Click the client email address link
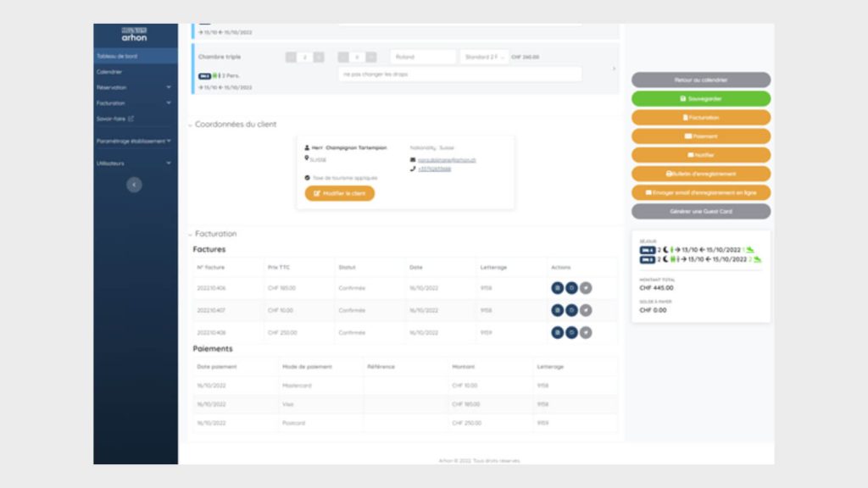This screenshot has height=488, width=868. click(x=447, y=160)
